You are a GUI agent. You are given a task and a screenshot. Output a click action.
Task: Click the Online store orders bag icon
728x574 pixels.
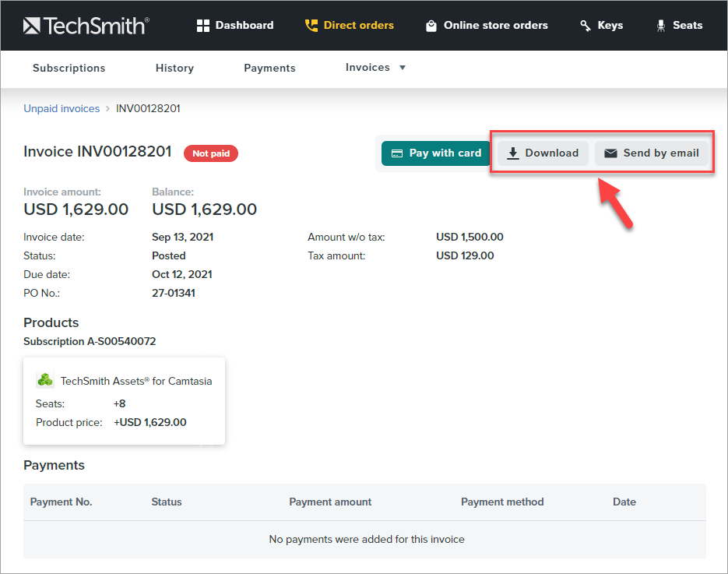(431, 26)
